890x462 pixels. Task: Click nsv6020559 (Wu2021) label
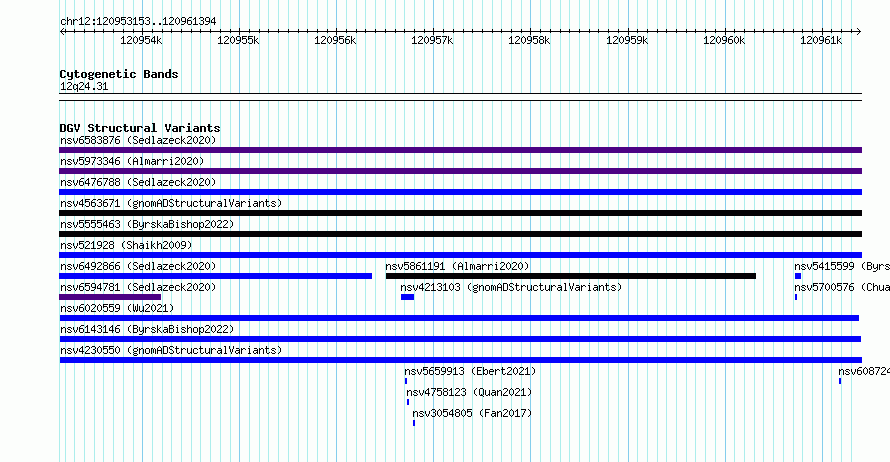tap(117, 308)
